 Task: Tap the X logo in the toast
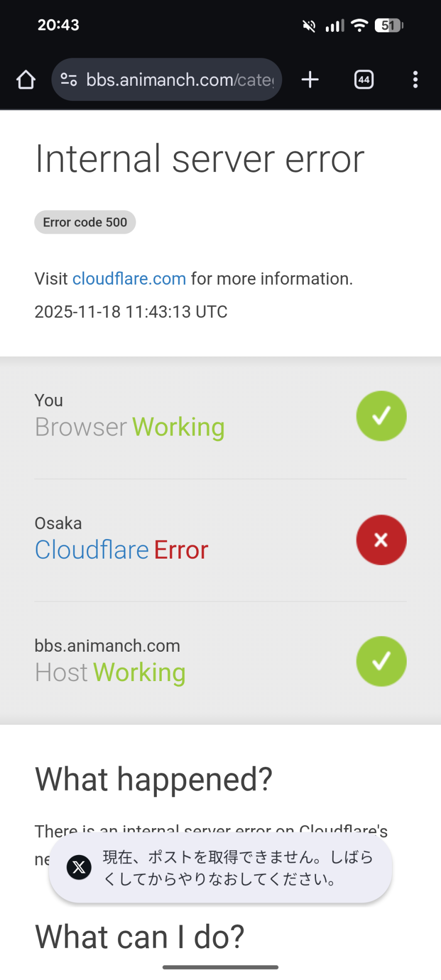(79, 868)
